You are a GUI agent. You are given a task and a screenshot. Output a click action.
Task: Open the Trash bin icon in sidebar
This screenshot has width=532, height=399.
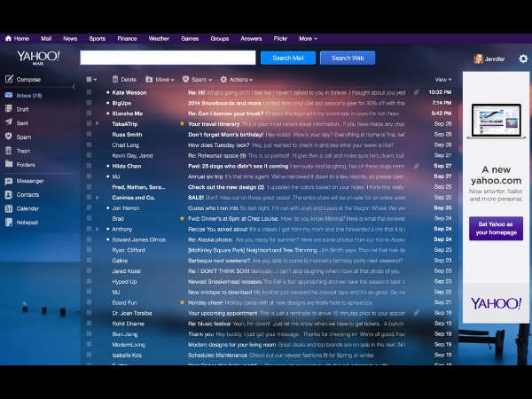pyautogui.click(x=9, y=151)
